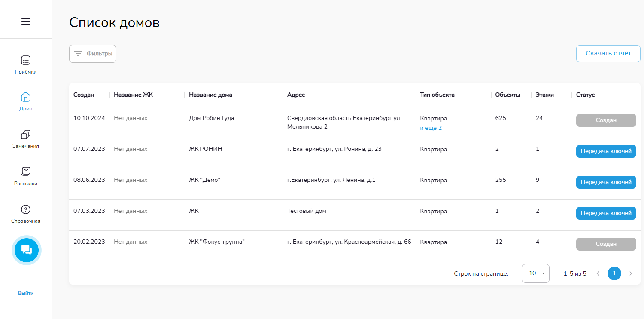This screenshot has height=319, width=644.
Task: Open the Рассылки mail icon
Action: click(x=26, y=172)
